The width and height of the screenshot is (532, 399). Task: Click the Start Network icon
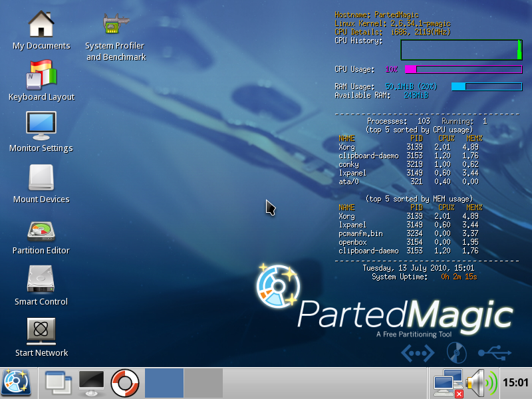point(41,332)
